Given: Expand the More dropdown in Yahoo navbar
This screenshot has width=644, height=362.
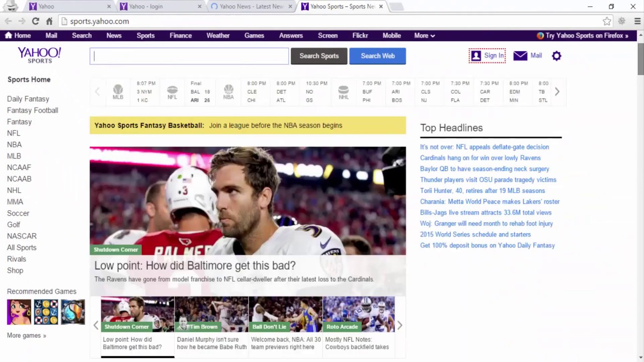Looking at the screenshot, I should click(x=424, y=36).
